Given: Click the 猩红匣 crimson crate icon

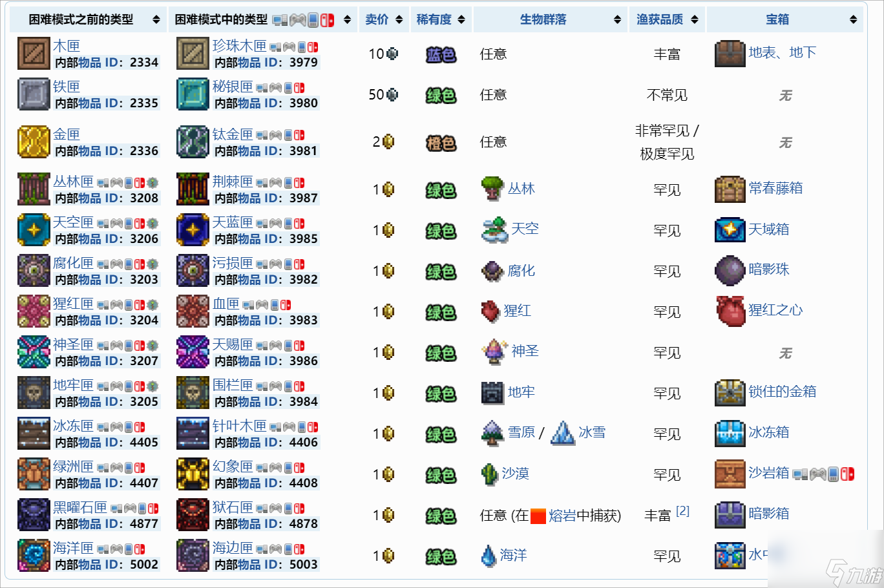Looking at the screenshot, I should (x=34, y=311).
